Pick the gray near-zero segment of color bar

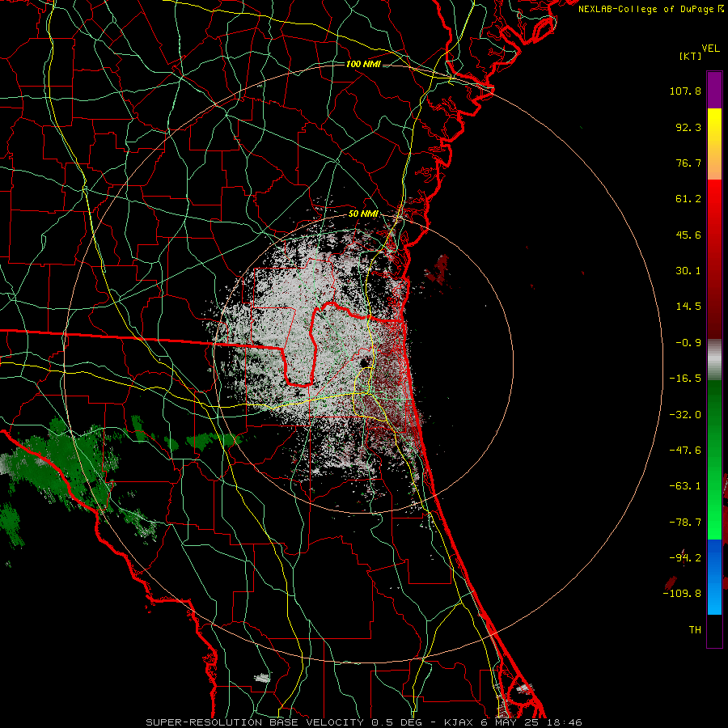pos(714,359)
